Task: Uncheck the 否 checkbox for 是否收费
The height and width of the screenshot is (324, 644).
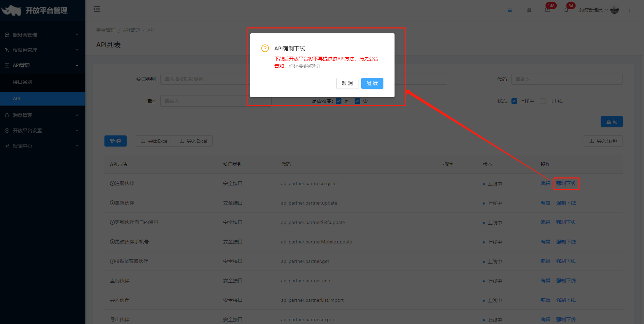Action: tap(357, 101)
